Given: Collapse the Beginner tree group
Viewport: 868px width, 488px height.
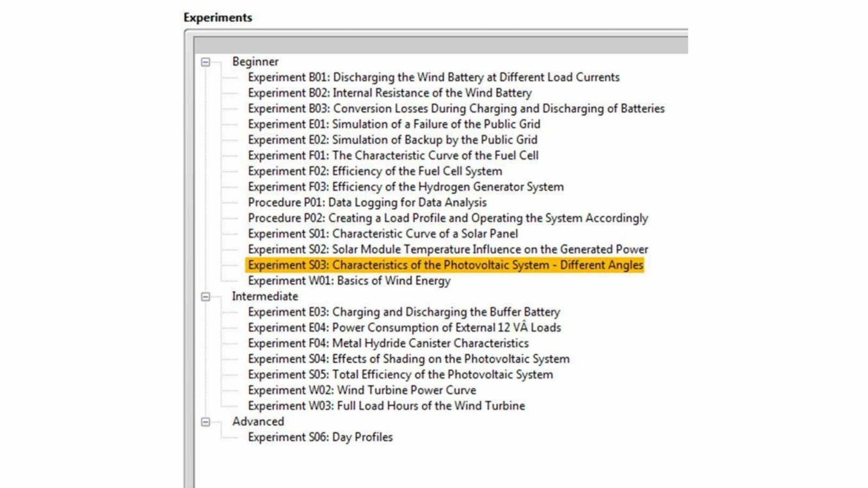Looking at the screenshot, I should 206,62.
